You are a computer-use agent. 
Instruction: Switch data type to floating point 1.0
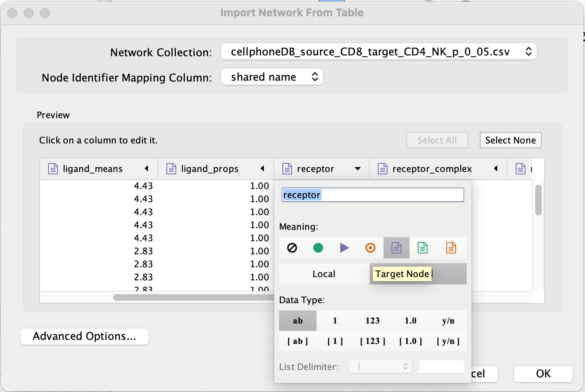click(x=410, y=321)
